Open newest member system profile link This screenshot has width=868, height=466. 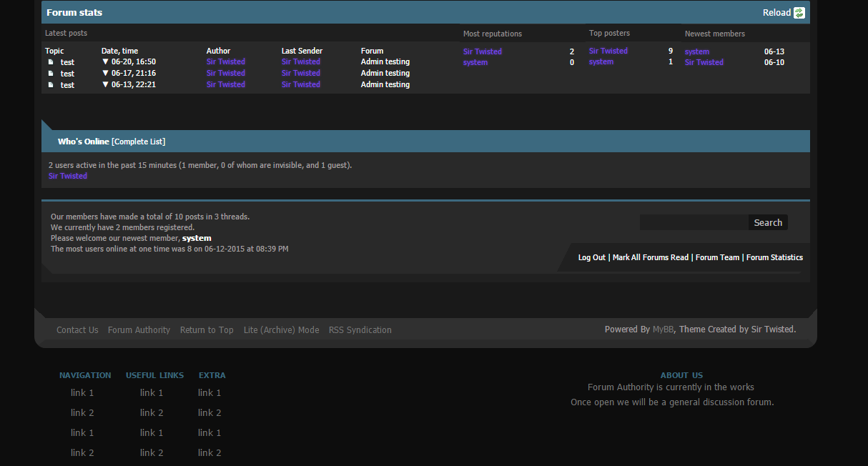point(197,238)
